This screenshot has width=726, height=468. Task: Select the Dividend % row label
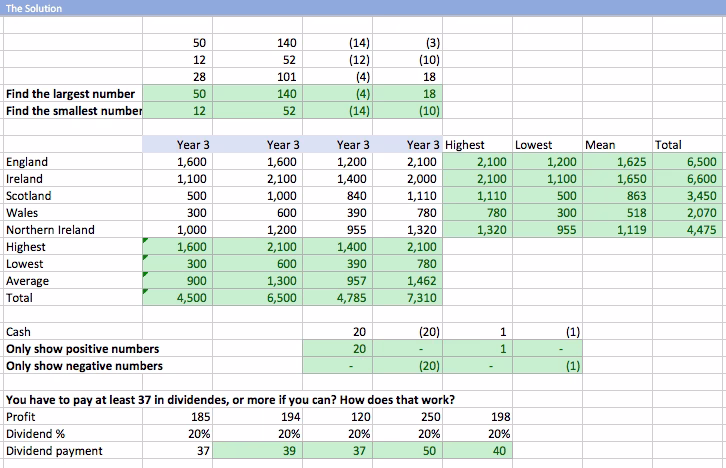coord(35,434)
